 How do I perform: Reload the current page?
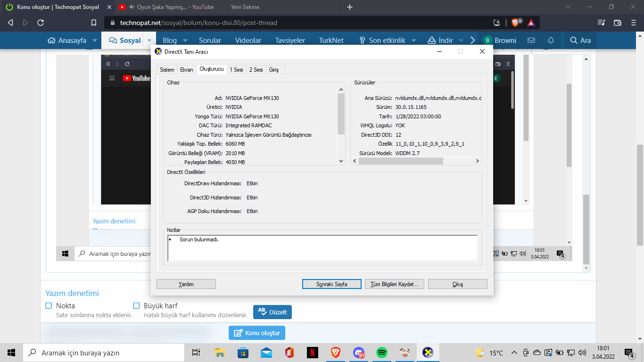[41, 23]
